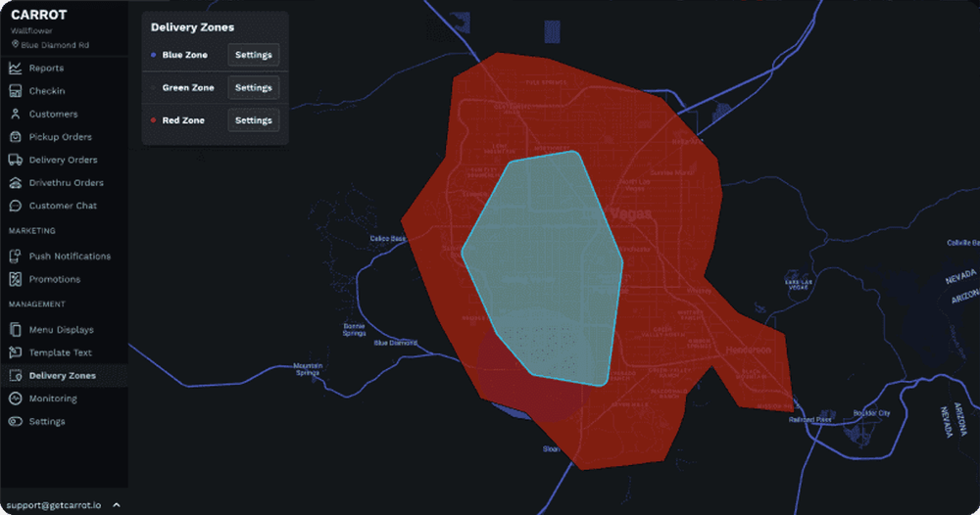Click the Drivethru Orders car icon
The image size is (980, 515).
coord(16,183)
